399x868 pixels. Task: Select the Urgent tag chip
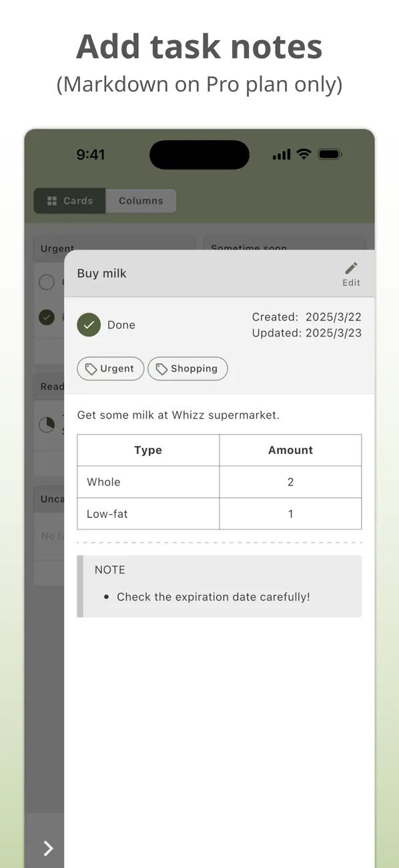tap(110, 369)
